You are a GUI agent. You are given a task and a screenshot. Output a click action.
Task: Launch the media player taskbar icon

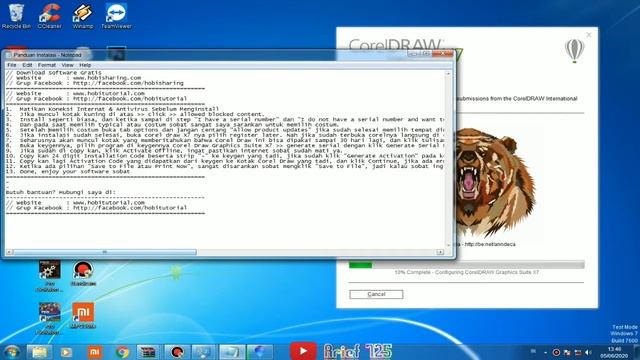point(66,352)
